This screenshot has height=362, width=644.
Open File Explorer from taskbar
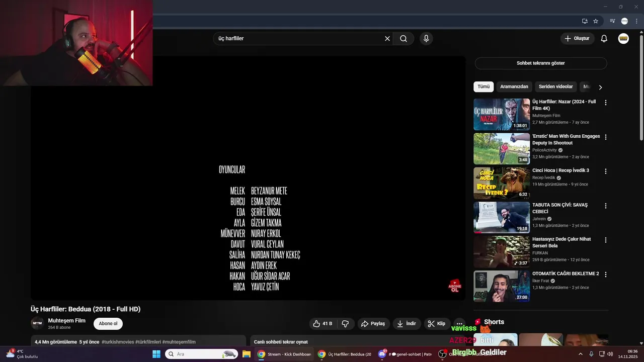247,354
